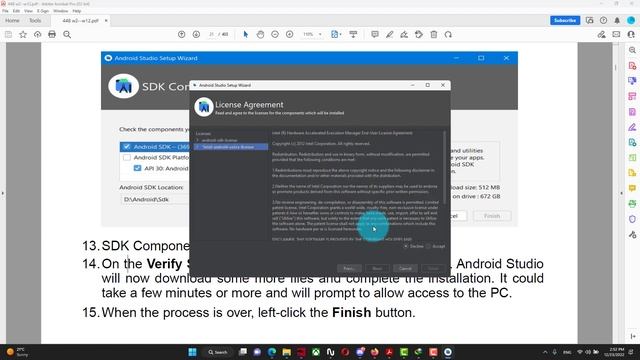Open the File menu
Screen dimensions: 640x360
5,11
